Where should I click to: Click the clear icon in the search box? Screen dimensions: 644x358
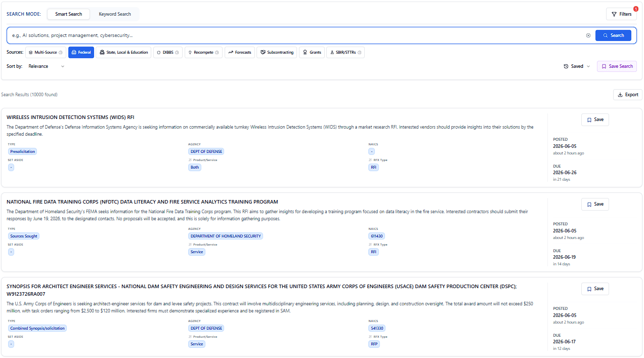click(588, 35)
